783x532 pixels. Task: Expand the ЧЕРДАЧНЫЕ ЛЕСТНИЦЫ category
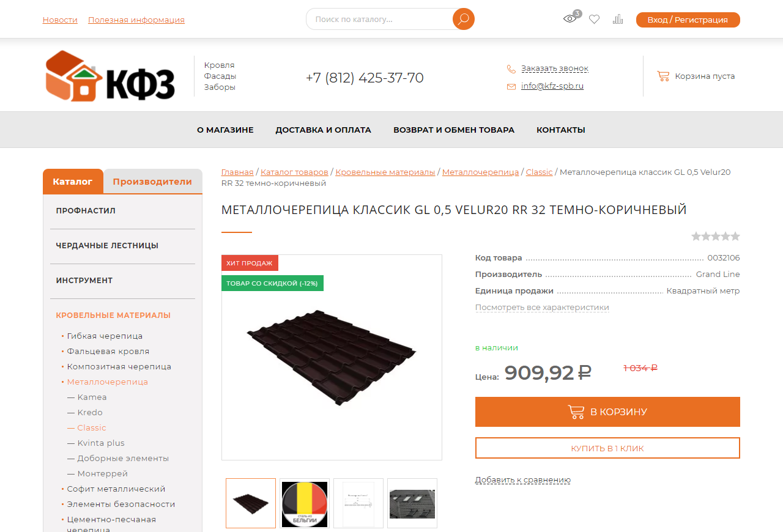[x=107, y=245]
